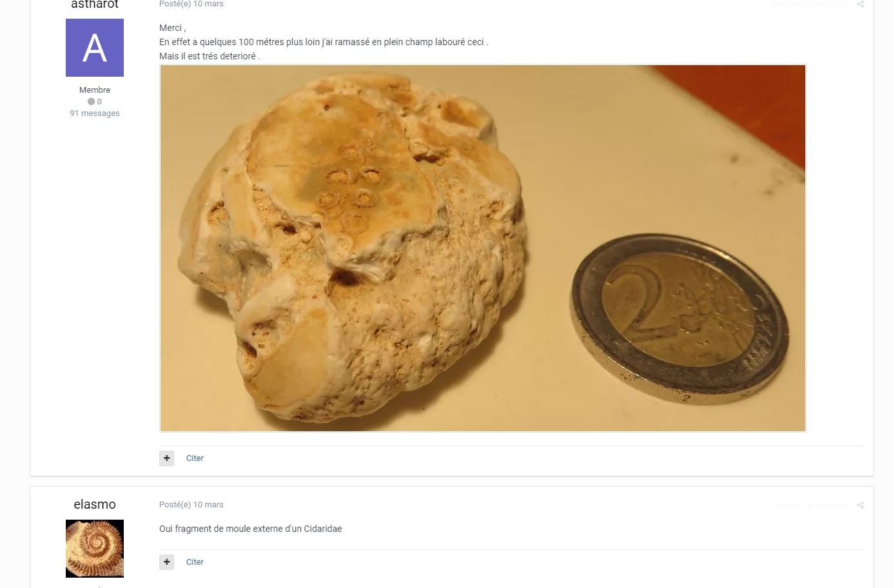Click the line 'Mais il est trés deterioré'

[x=210, y=56]
